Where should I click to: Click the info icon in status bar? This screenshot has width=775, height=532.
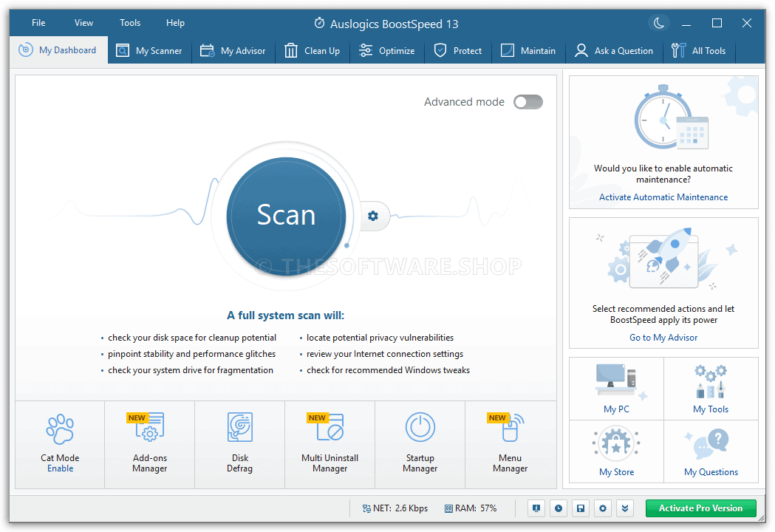[536, 508]
